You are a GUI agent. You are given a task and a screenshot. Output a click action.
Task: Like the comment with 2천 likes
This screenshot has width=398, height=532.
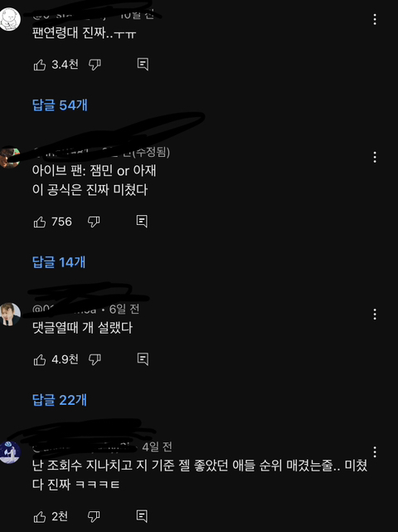click(x=40, y=517)
